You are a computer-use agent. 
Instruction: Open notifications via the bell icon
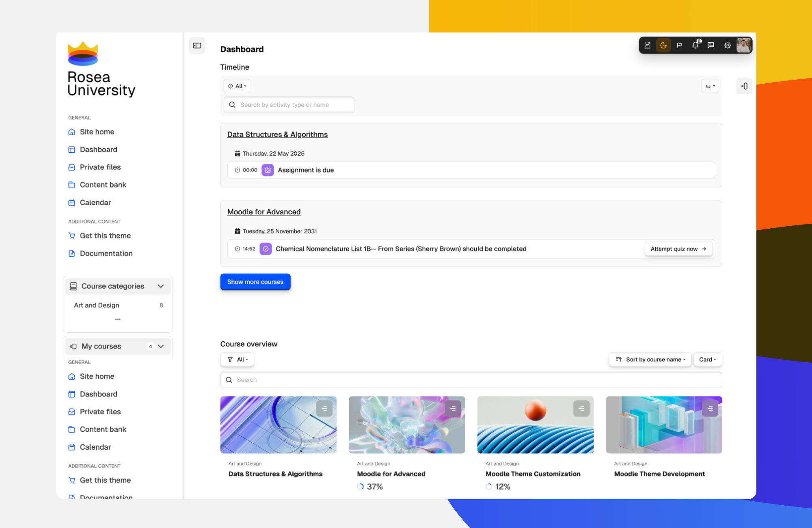tap(695, 45)
